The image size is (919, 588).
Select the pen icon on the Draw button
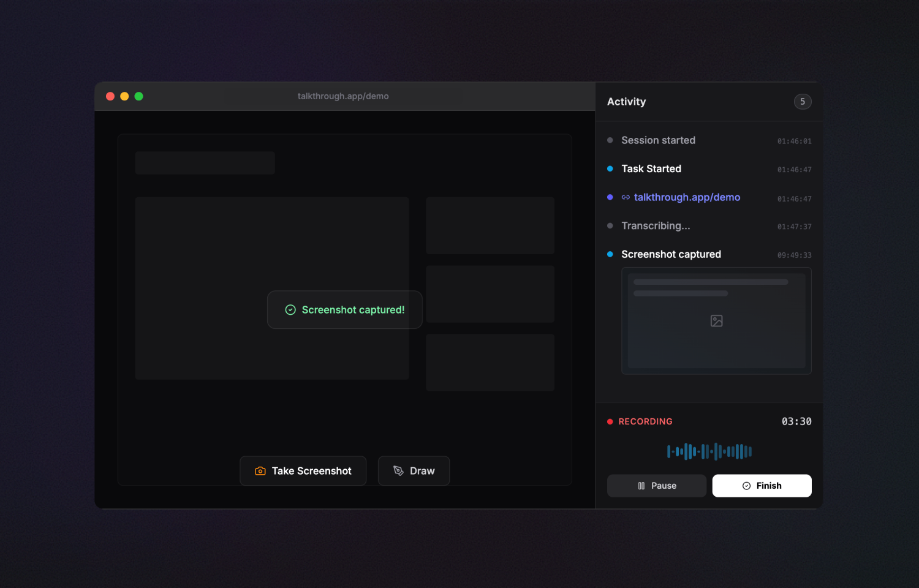point(397,470)
